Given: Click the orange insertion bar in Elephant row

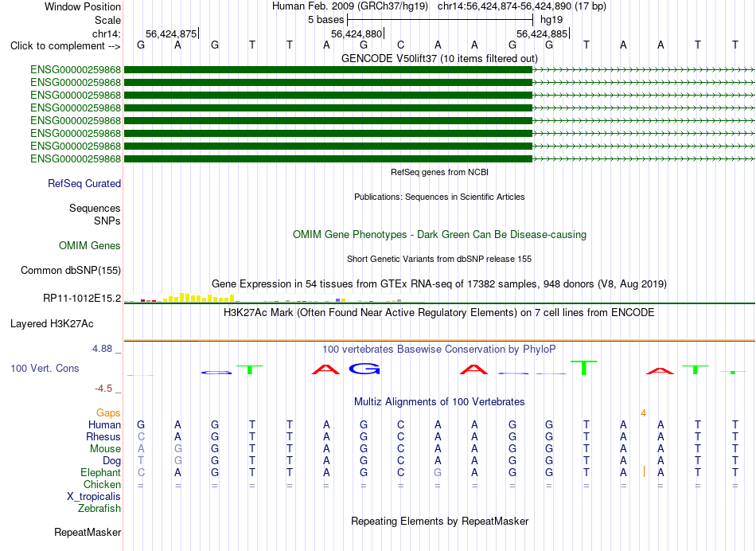Looking at the screenshot, I should [644, 471].
